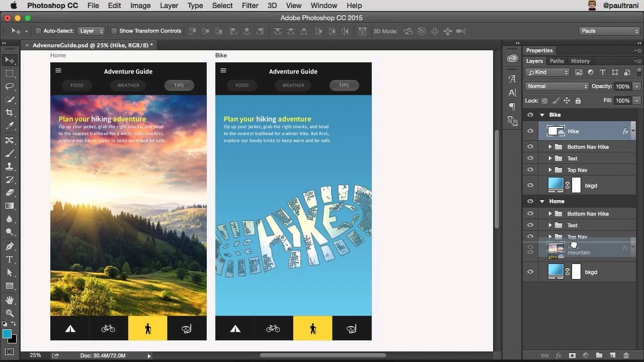Screen dimensions: 644x362
Task: Open the Filter menu
Action: tap(250, 6)
